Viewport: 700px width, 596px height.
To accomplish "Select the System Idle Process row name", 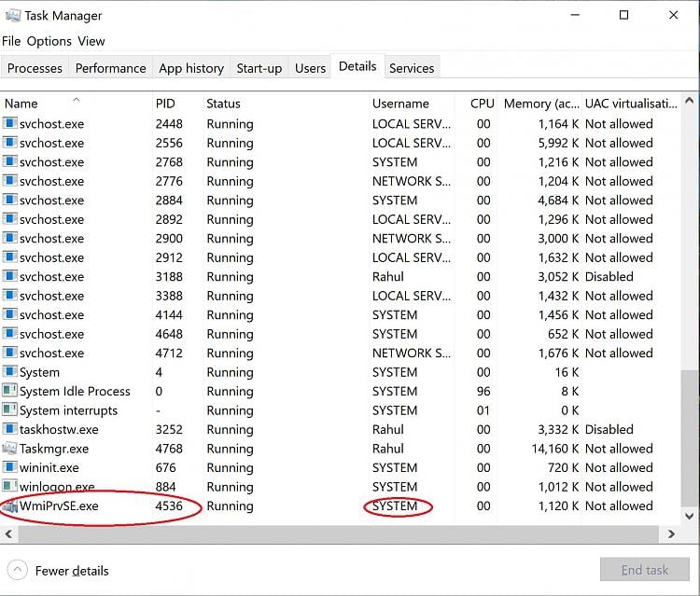I will (75, 391).
